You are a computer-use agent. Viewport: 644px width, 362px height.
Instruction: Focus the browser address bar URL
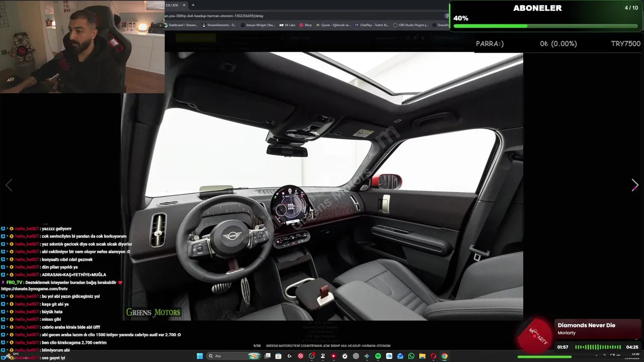coord(302,16)
